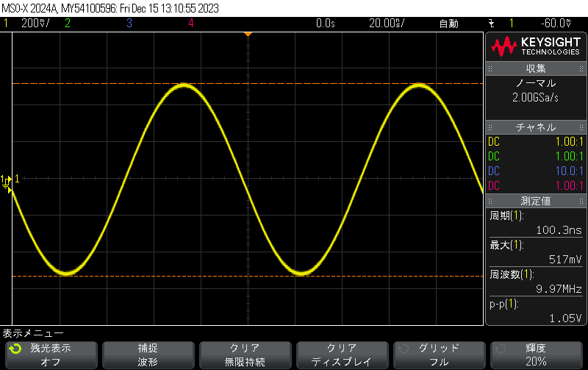The image size is (588, 370).
Task: Expand the チャネル channel panel header
Action: pyautogui.click(x=536, y=127)
